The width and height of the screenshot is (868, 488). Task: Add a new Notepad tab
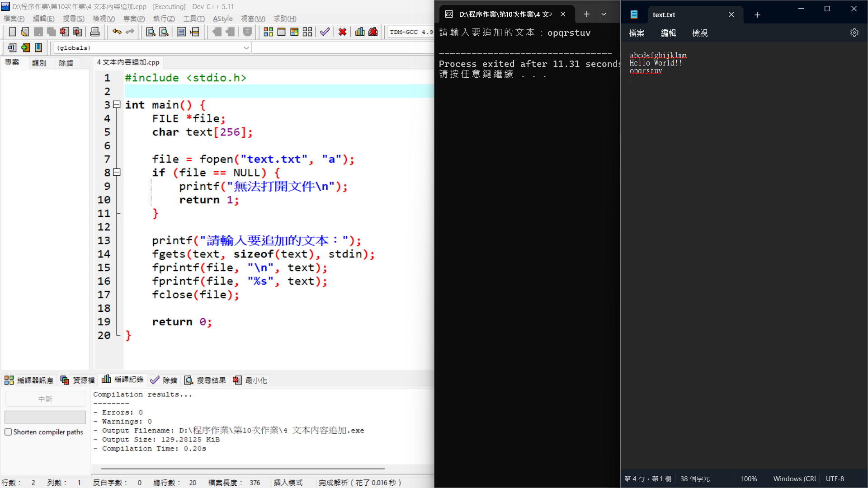(x=757, y=15)
